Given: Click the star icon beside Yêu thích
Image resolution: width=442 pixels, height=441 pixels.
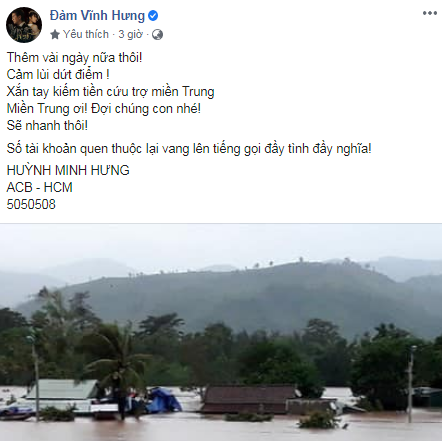Looking at the screenshot, I should pos(55,34).
